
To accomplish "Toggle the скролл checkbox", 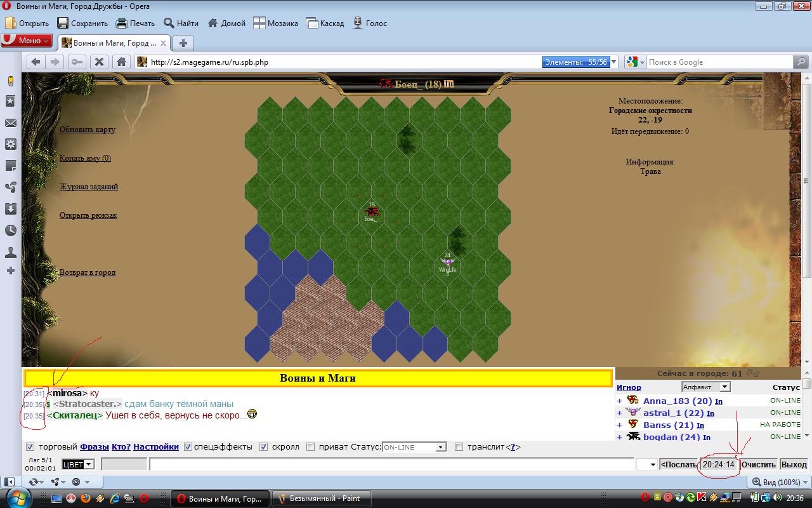I will [x=264, y=446].
